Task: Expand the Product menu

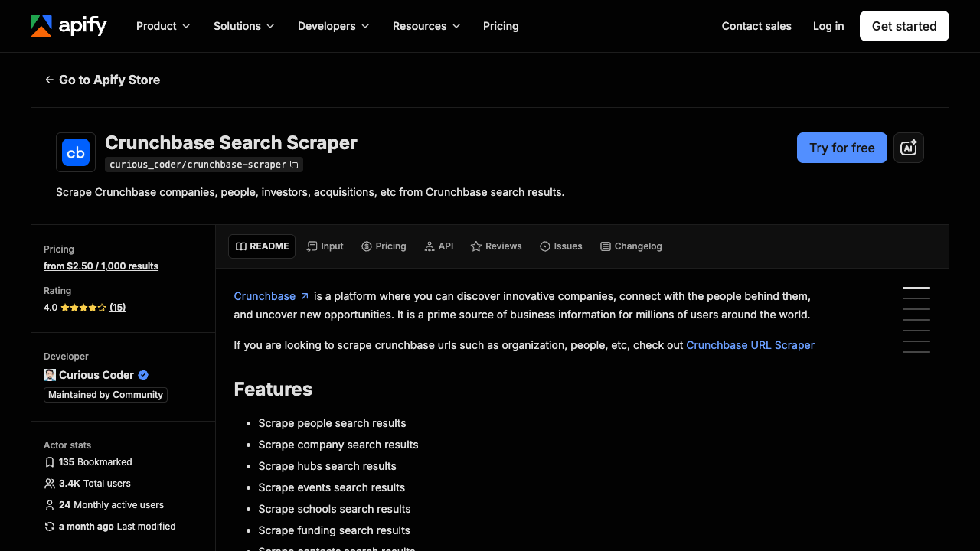Action: [162, 26]
